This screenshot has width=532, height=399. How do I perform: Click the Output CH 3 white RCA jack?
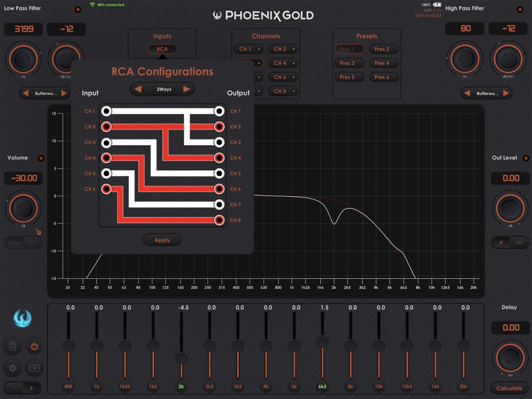[x=219, y=143]
